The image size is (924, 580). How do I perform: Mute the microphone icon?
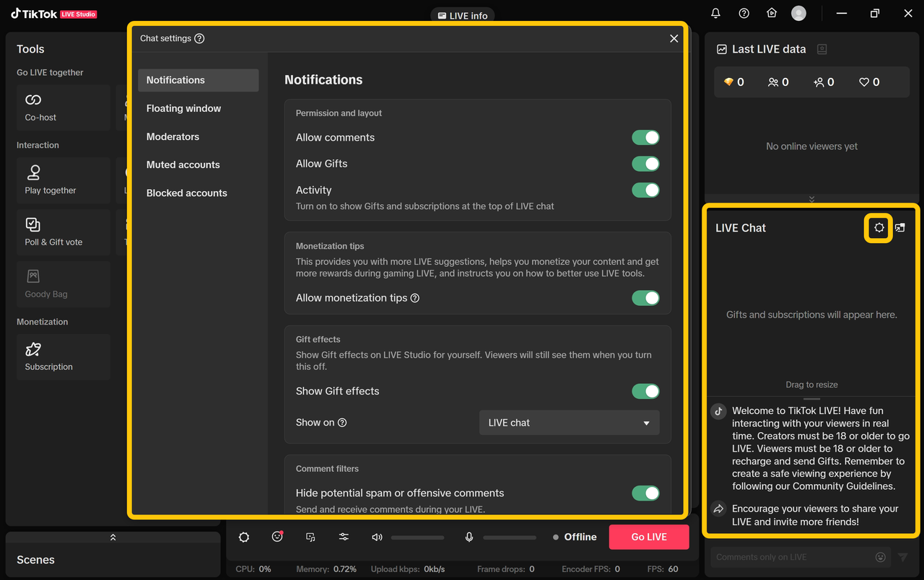pos(469,537)
